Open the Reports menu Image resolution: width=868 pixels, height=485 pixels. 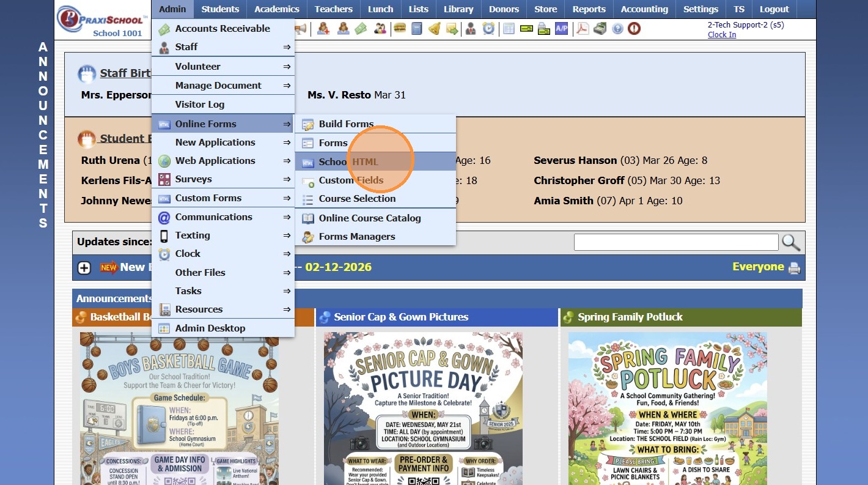[x=589, y=9]
